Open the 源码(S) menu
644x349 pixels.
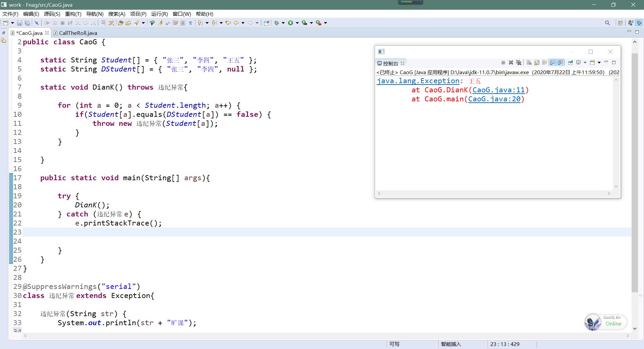[x=52, y=14]
